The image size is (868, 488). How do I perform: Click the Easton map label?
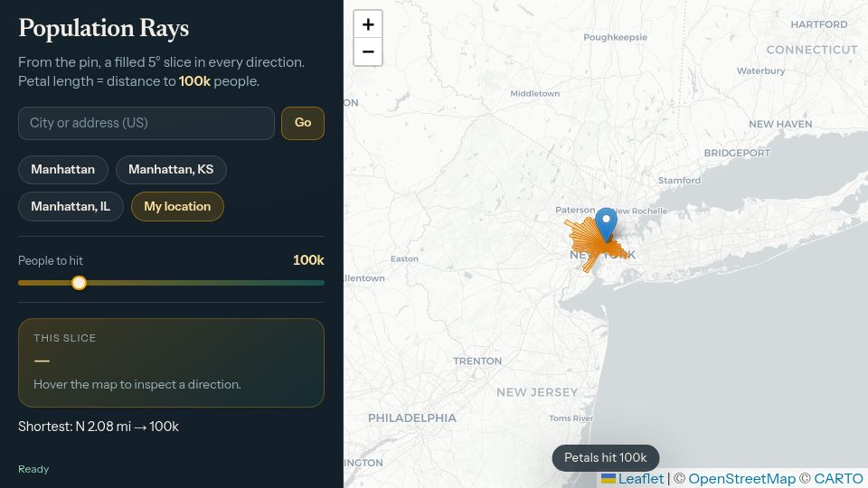pos(405,258)
